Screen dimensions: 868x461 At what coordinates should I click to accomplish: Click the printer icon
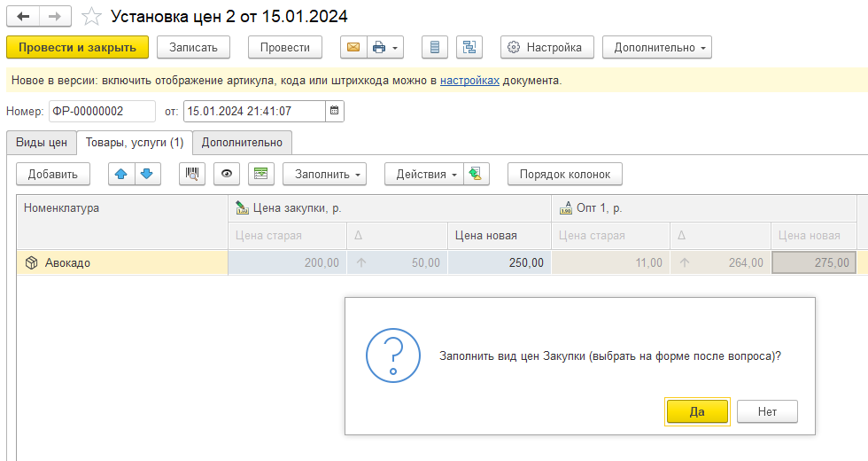pos(379,48)
